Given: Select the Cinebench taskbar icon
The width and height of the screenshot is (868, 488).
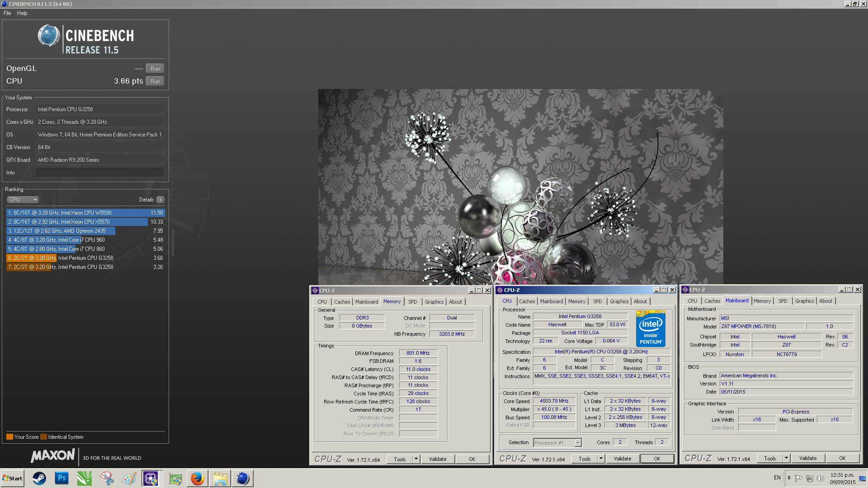Looking at the screenshot, I should click(243, 478).
